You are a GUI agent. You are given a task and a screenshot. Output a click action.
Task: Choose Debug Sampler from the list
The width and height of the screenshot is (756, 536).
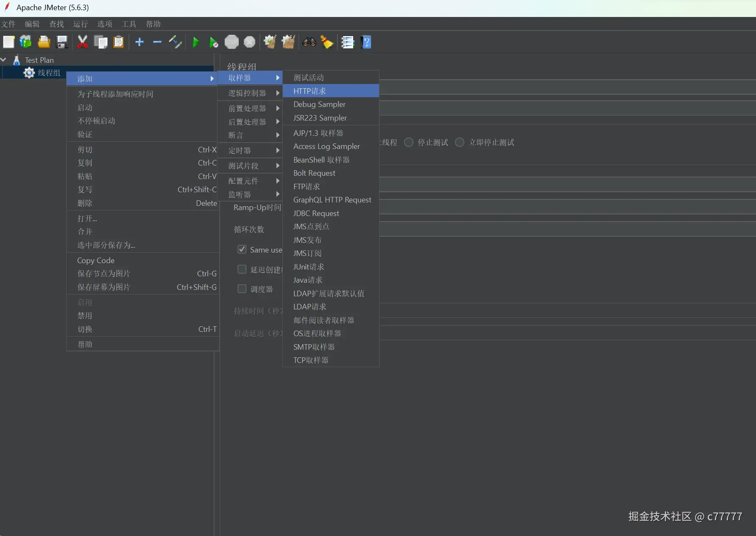tap(331, 104)
